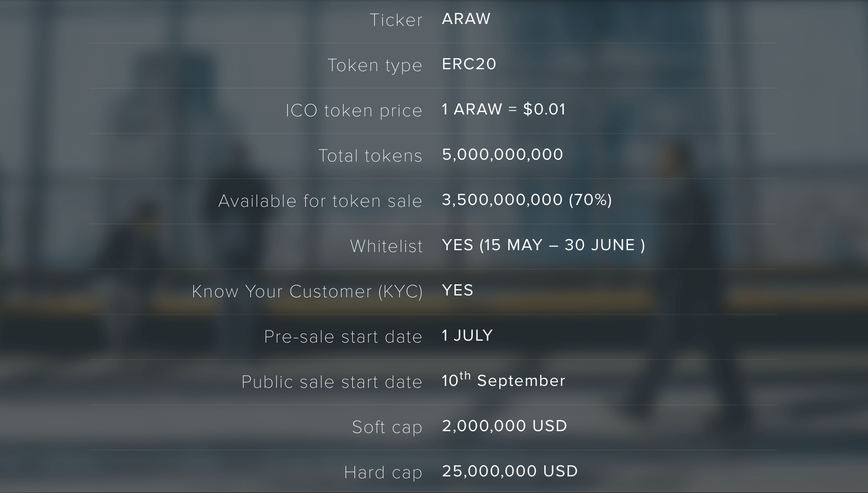The image size is (868, 493).
Task: Click the whitelist dates 15 MAY – 30 JUNE
Action: [x=563, y=245]
